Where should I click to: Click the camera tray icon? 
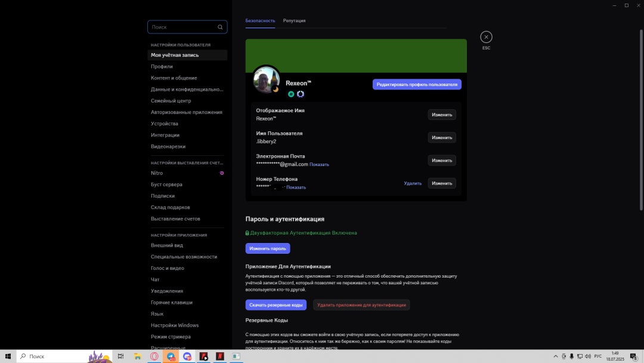pos(564,356)
